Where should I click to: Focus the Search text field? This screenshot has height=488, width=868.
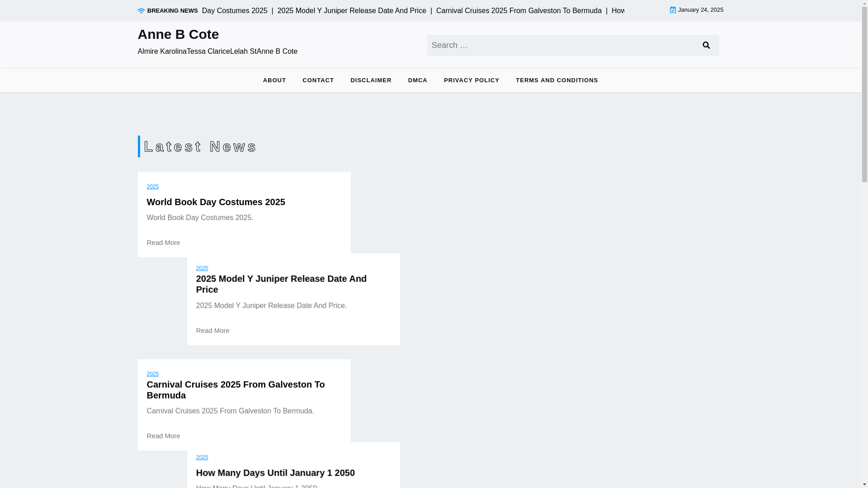coord(561,45)
